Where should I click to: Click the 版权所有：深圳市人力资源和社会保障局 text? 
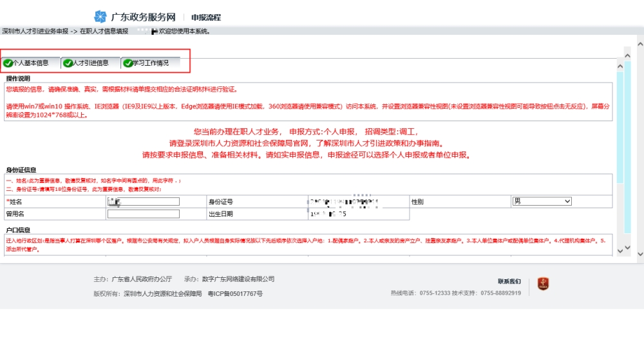[x=148, y=293]
